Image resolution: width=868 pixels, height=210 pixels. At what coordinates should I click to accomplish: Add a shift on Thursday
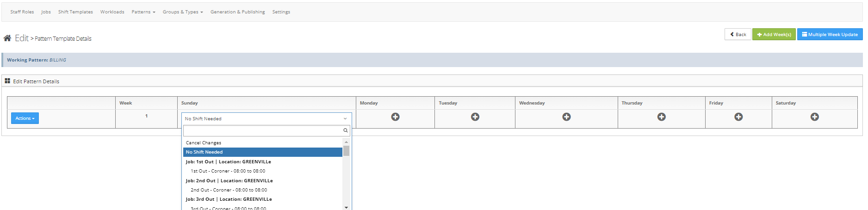click(661, 117)
